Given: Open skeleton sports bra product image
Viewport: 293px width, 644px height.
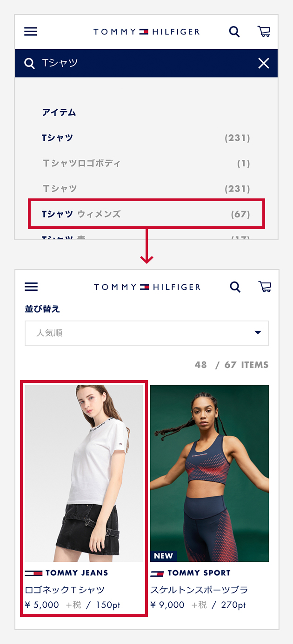Looking at the screenshot, I should 209,473.
